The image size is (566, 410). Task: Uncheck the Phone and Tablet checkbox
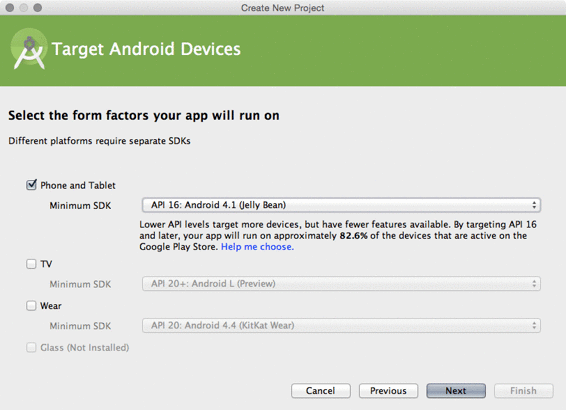[31, 185]
